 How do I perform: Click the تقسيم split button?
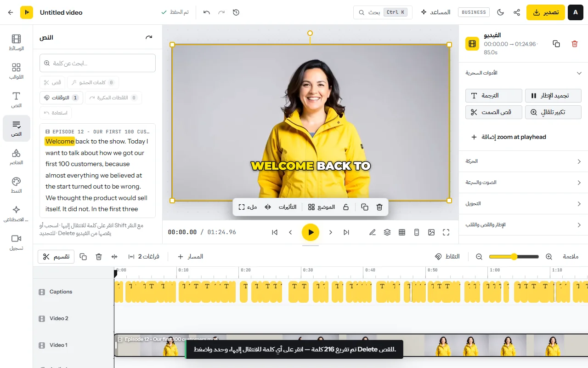tap(56, 257)
